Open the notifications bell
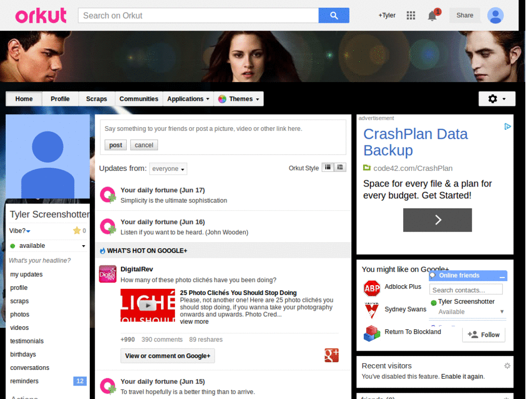Image resolution: width=532 pixels, height=399 pixels. (x=432, y=16)
